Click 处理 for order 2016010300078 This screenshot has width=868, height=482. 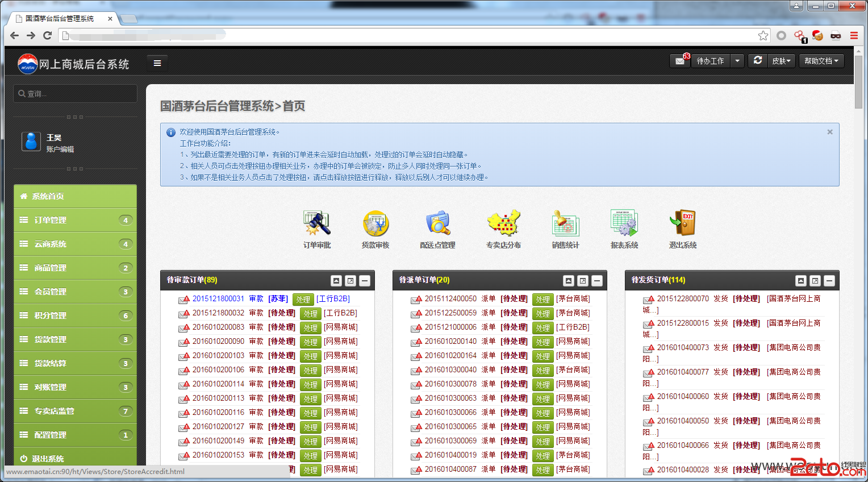543,385
